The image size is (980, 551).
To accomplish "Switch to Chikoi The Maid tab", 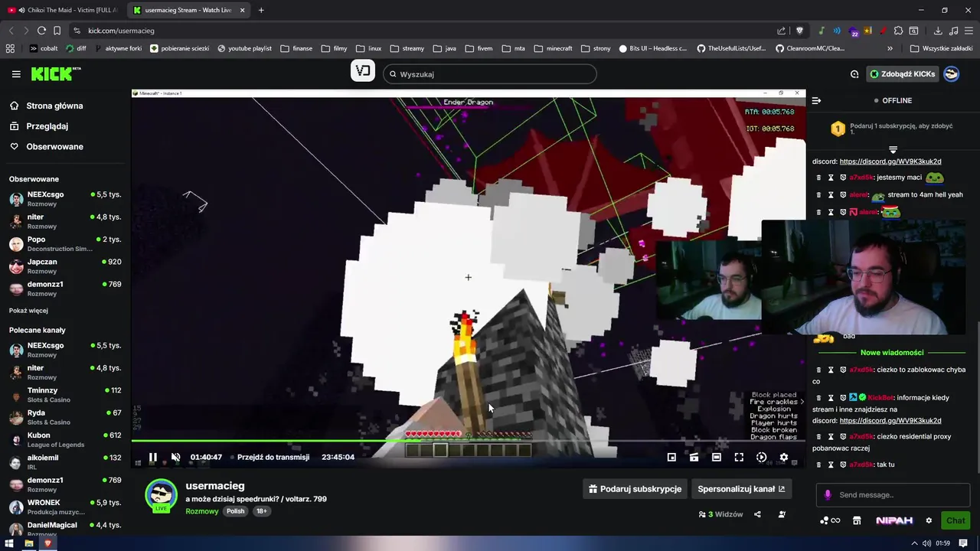I will [62, 10].
